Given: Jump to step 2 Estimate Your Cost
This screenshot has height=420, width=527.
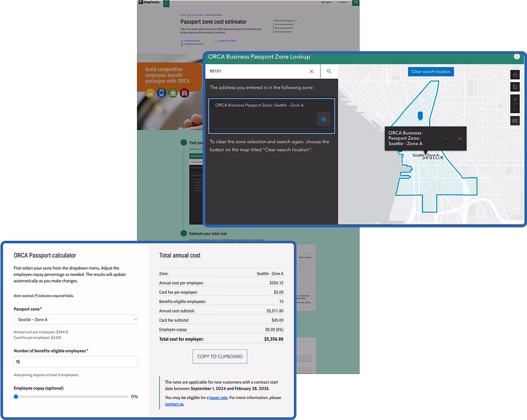Looking at the screenshot, I should [192, 44].
